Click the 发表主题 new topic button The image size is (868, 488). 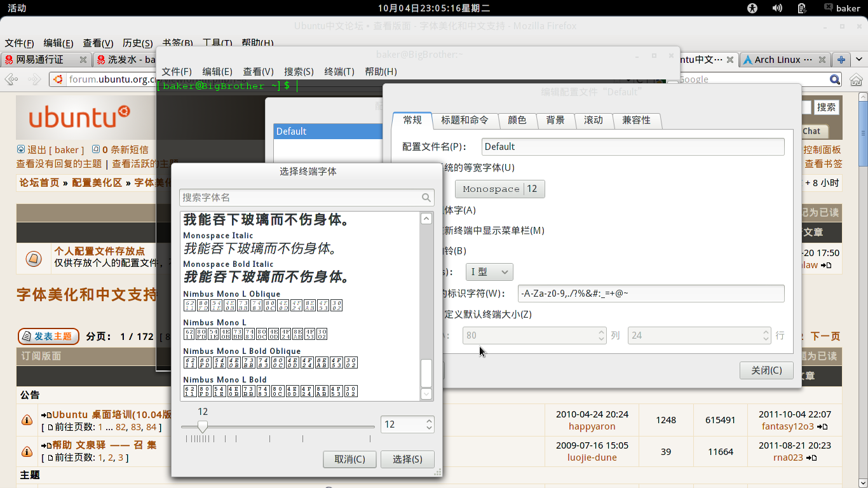(x=48, y=336)
